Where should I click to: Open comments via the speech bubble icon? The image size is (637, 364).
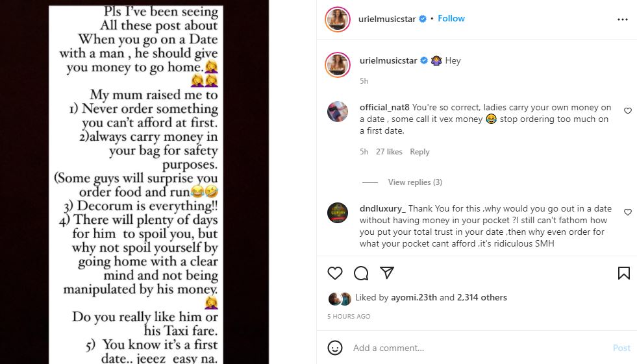click(361, 273)
